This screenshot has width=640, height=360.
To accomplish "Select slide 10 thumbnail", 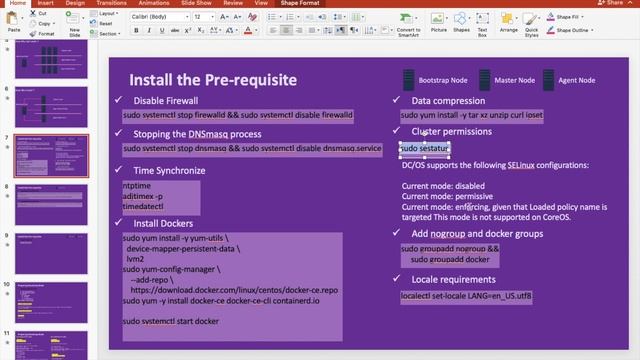I will [51, 302].
